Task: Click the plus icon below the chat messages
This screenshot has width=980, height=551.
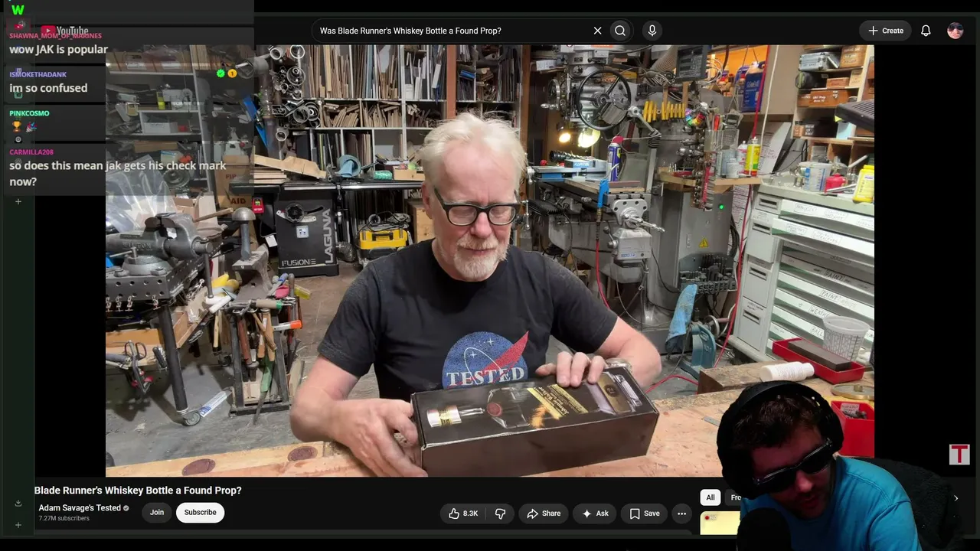Action: point(18,201)
